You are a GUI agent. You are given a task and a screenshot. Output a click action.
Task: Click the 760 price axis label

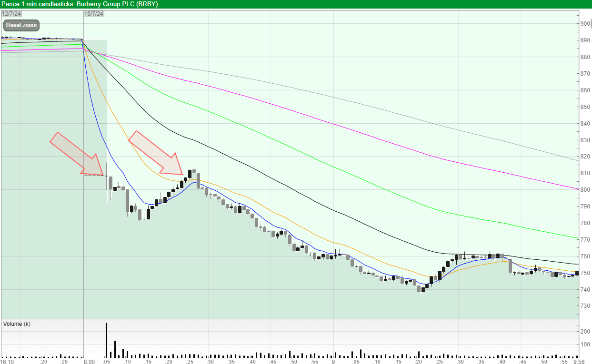click(585, 256)
